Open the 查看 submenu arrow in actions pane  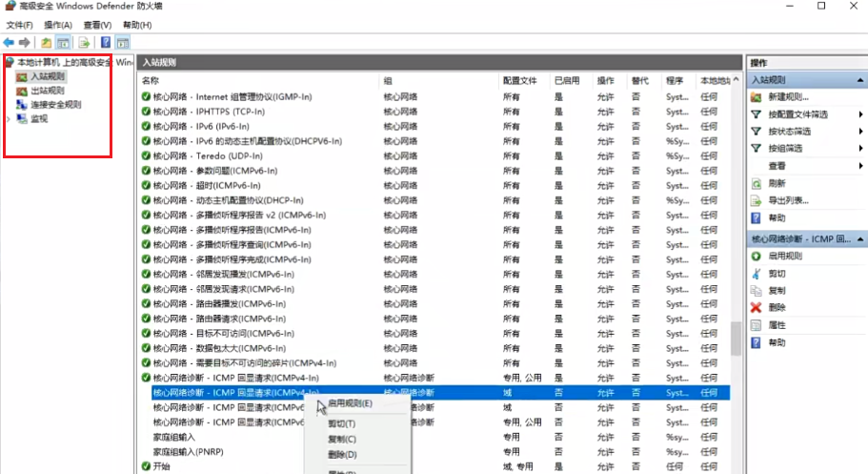pos(860,166)
